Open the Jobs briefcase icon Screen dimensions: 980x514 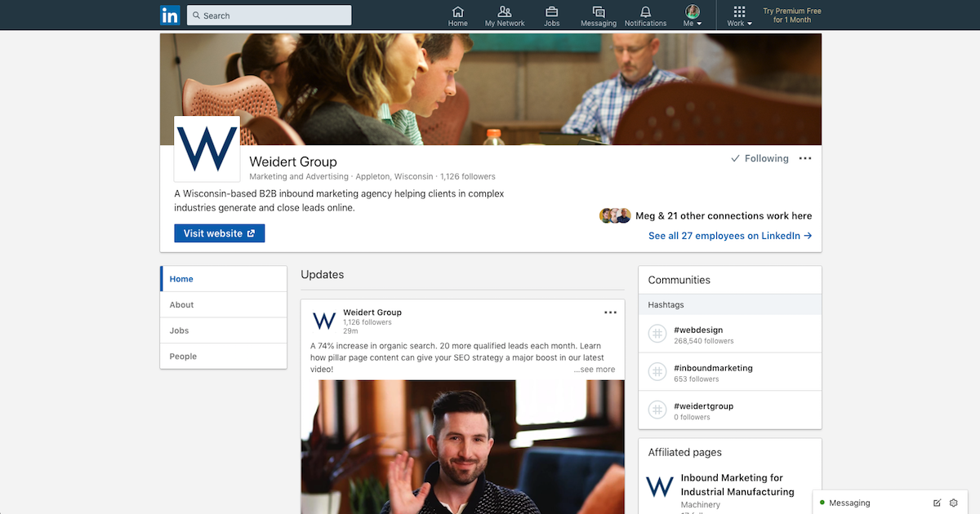552,16
